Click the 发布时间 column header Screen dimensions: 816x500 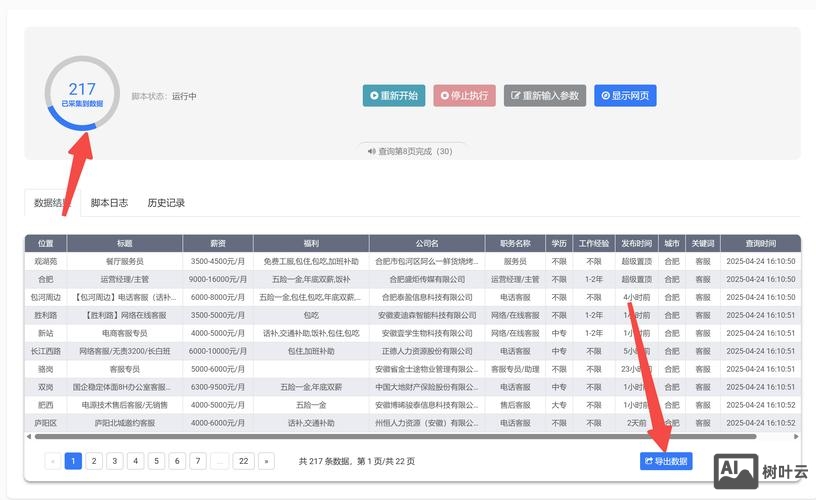[x=636, y=243]
